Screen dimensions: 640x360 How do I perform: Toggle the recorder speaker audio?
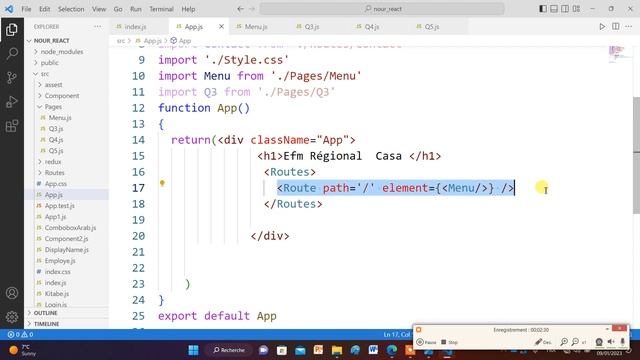[611, 342]
